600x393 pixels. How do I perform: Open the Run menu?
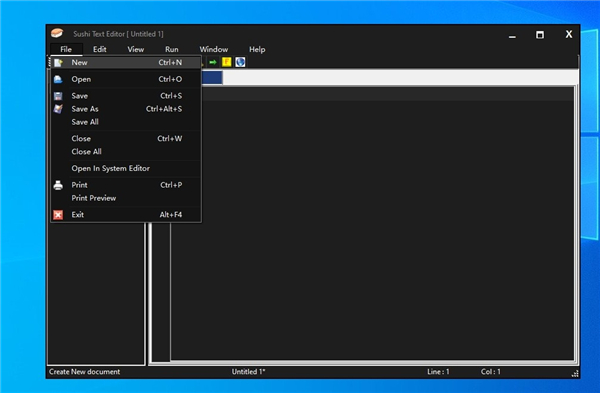click(x=171, y=49)
